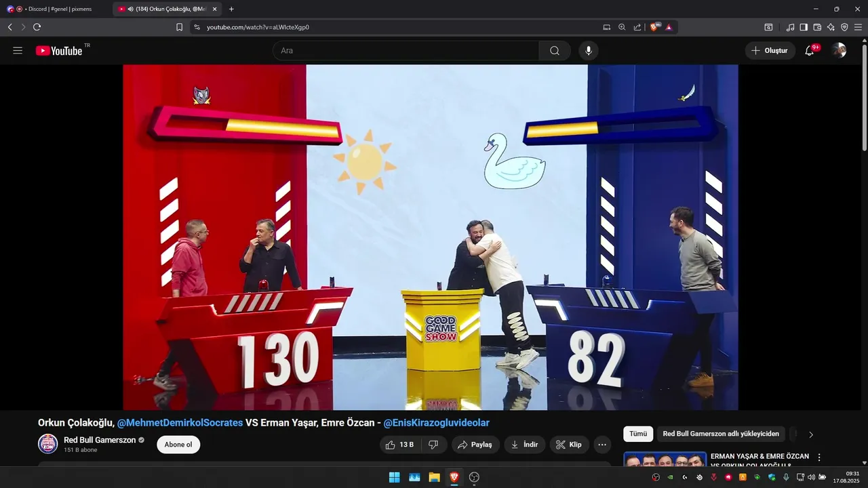This screenshot has height=488, width=868.
Task: Open media control music note icon
Action: click(x=790, y=27)
